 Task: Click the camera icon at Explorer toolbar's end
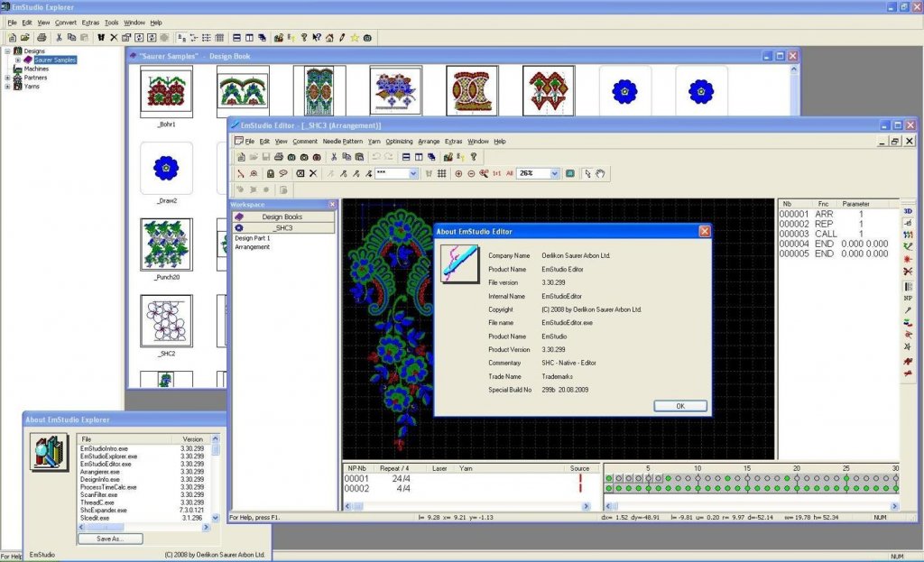[x=367, y=38]
